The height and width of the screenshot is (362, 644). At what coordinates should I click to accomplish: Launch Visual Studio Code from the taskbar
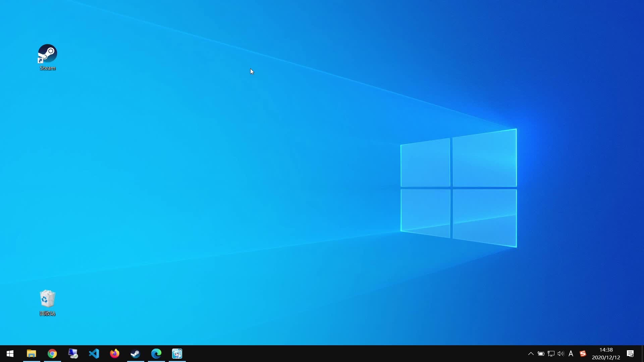(94, 354)
